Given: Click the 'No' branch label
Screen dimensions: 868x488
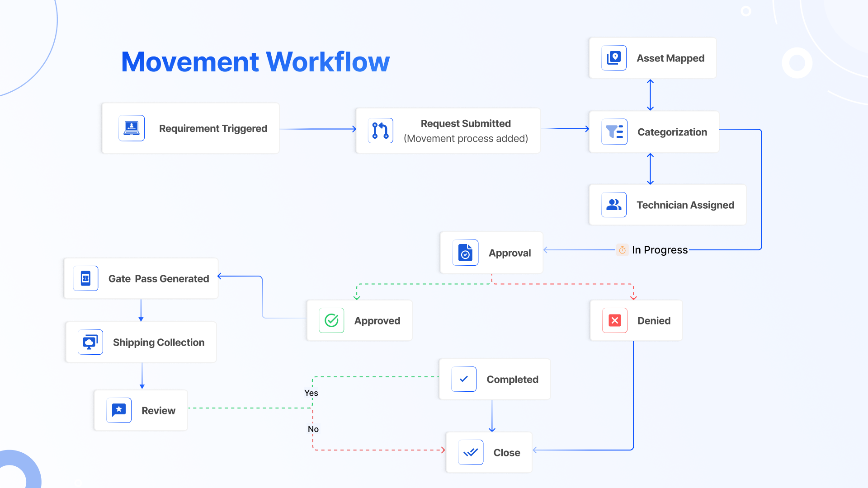Looking at the screenshot, I should click(313, 429).
